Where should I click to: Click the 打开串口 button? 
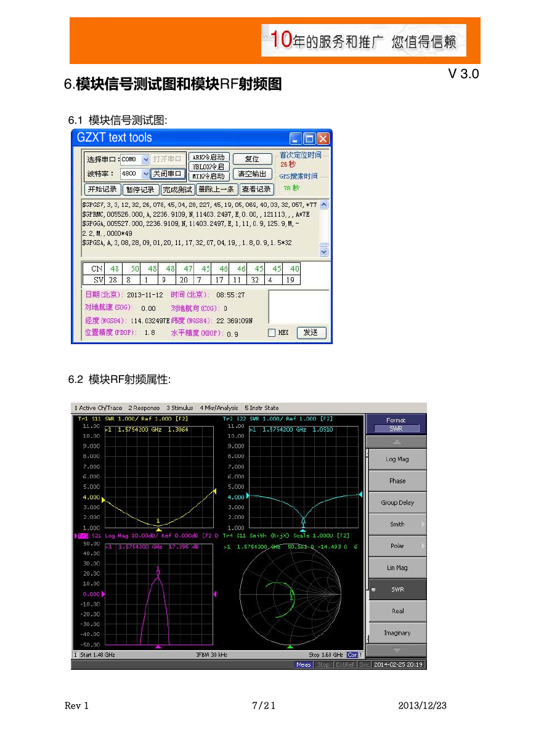coord(168,159)
